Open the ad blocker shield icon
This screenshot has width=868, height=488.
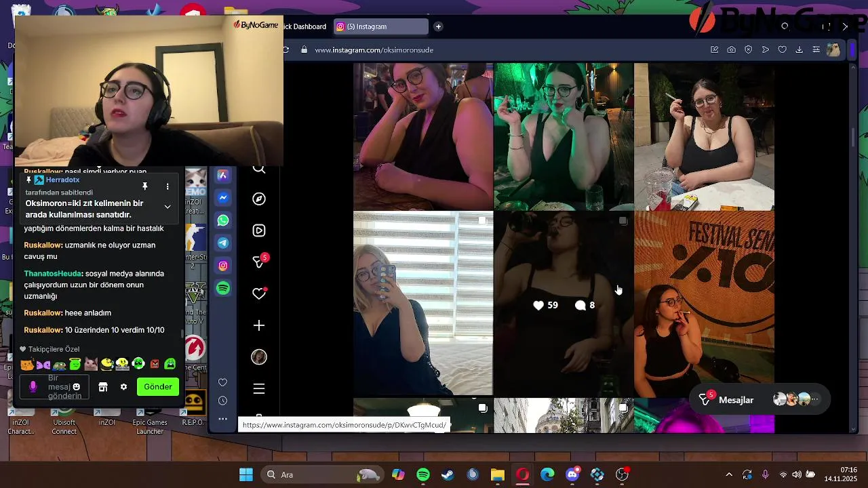point(748,49)
